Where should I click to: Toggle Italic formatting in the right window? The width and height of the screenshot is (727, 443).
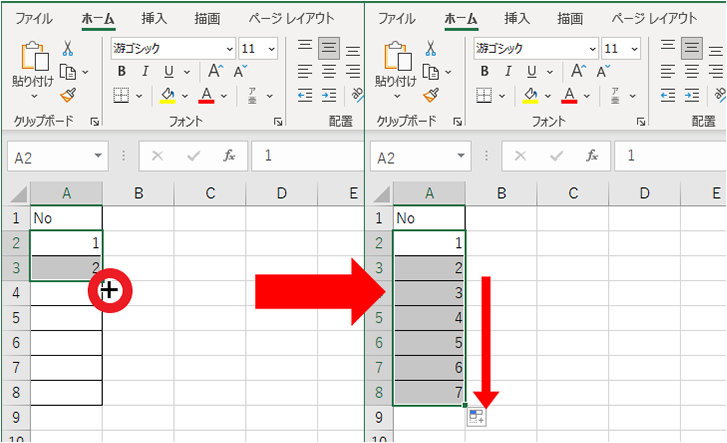pyautogui.click(x=508, y=71)
